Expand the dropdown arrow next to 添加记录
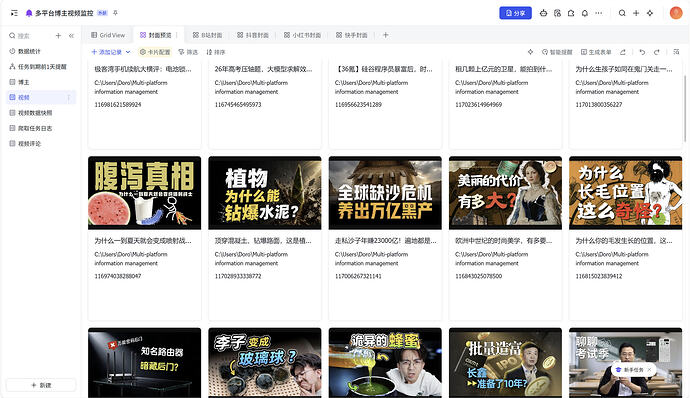Image resolution: width=690 pixels, height=398 pixels. 128,52
